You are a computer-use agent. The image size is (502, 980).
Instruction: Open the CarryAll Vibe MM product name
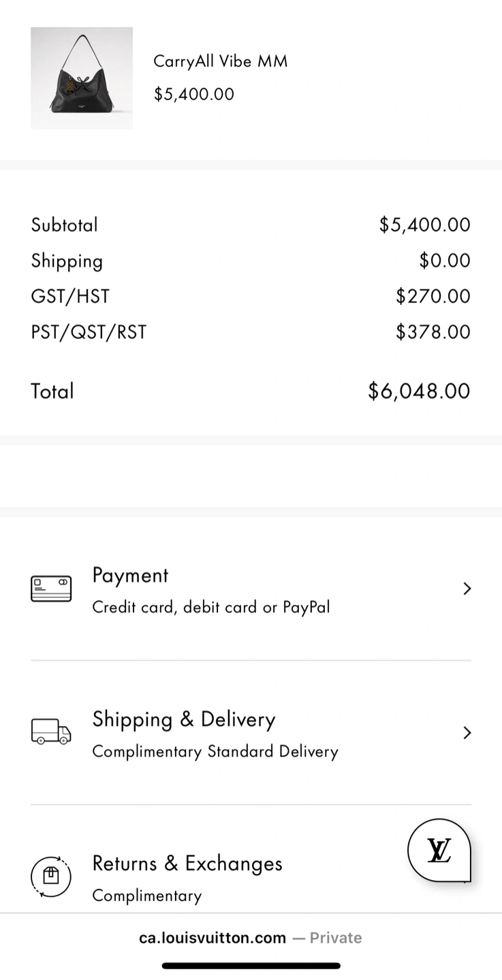coord(221,61)
